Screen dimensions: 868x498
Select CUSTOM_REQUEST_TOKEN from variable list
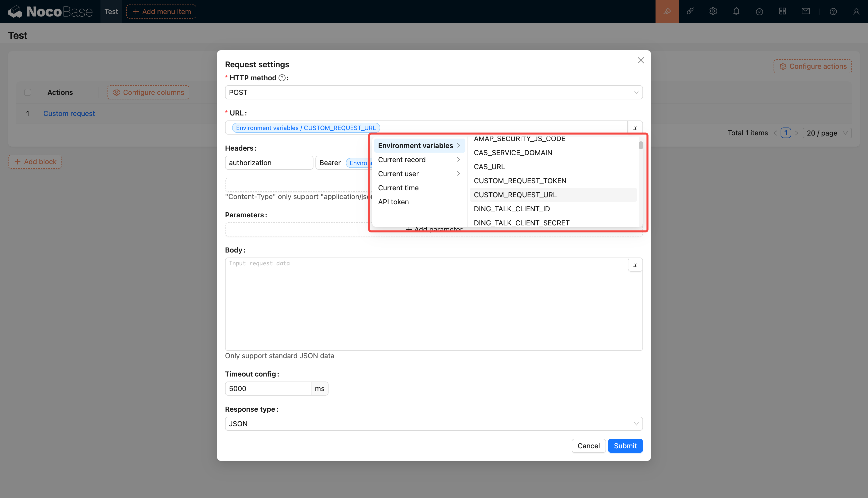click(520, 180)
